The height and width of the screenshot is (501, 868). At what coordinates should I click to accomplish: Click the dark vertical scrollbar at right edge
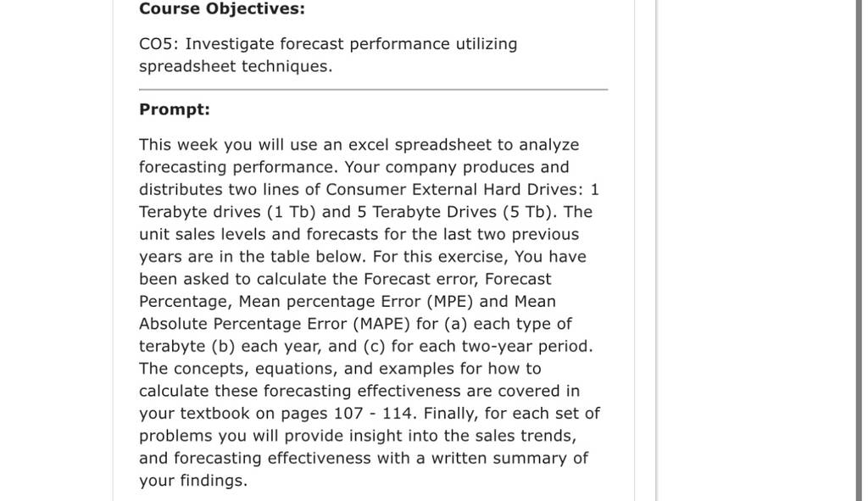[859, 250]
